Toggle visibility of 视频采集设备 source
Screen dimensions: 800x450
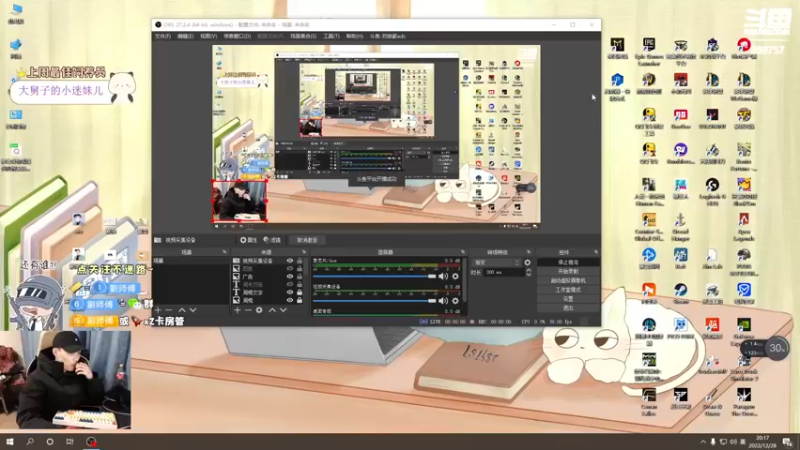pyautogui.click(x=290, y=261)
